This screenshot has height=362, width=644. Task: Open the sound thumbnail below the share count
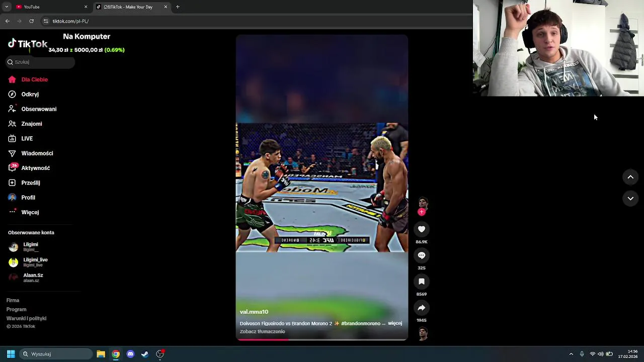pos(423,334)
